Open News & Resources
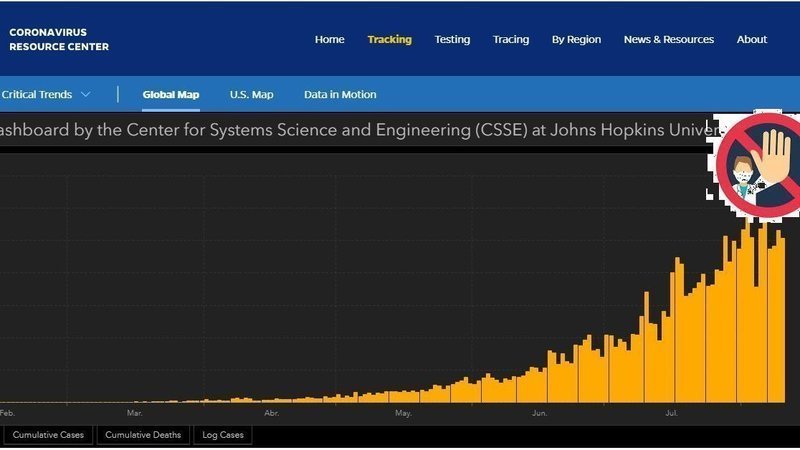800x450 pixels. (669, 40)
